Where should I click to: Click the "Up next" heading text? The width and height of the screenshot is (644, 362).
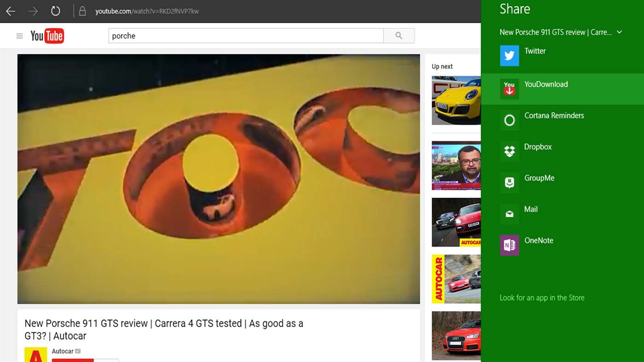tap(442, 67)
